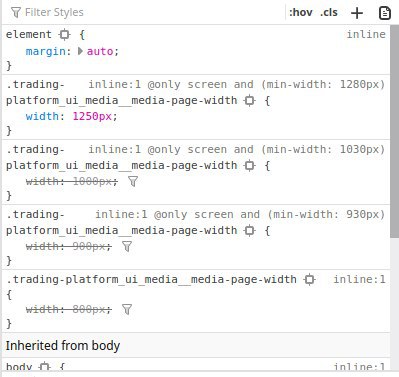Viewport: 399px width, 377px height.
Task: Click selector highlighter icon next to body
Action: [44, 367]
